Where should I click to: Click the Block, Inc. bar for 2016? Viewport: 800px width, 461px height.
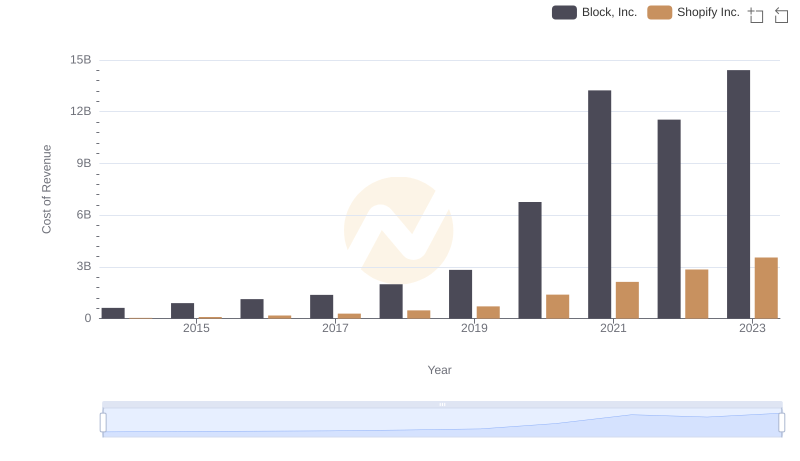[x=252, y=309]
